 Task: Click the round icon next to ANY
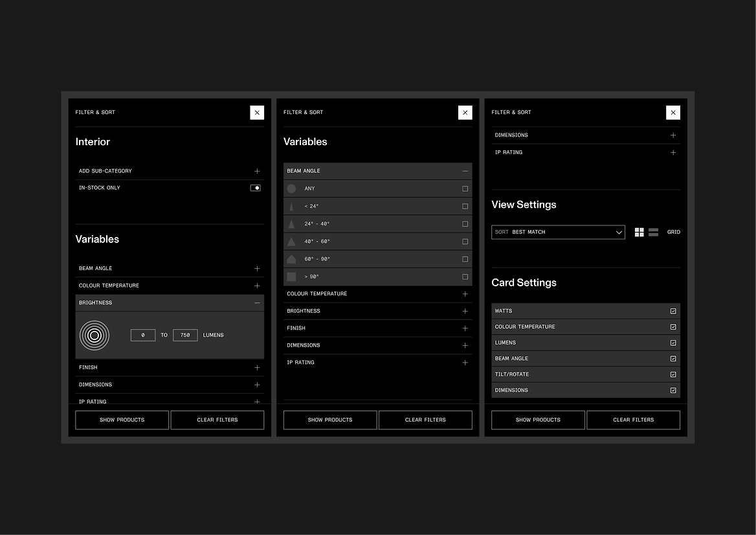pyautogui.click(x=291, y=188)
